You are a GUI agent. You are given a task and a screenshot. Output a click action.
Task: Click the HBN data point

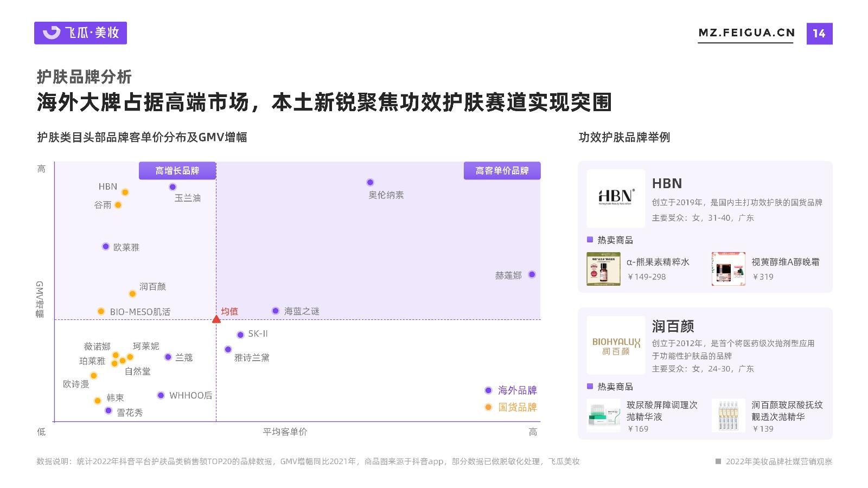[x=125, y=192]
